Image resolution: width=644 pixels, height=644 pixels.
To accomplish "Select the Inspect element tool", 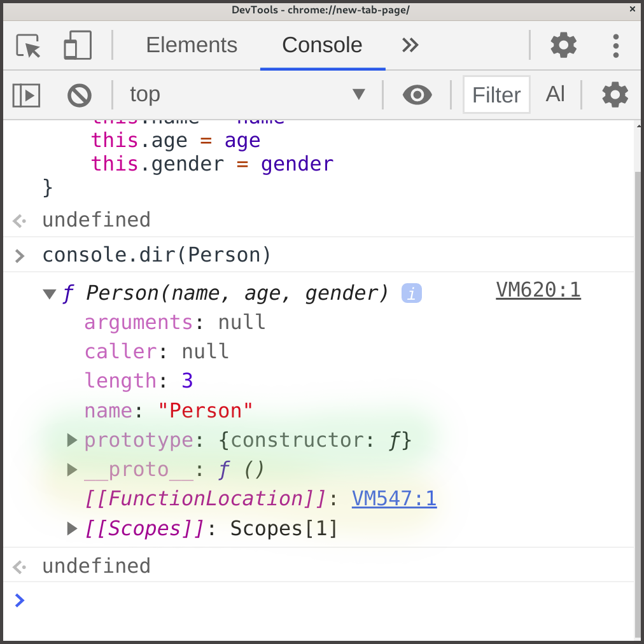I will [x=27, y=45].
